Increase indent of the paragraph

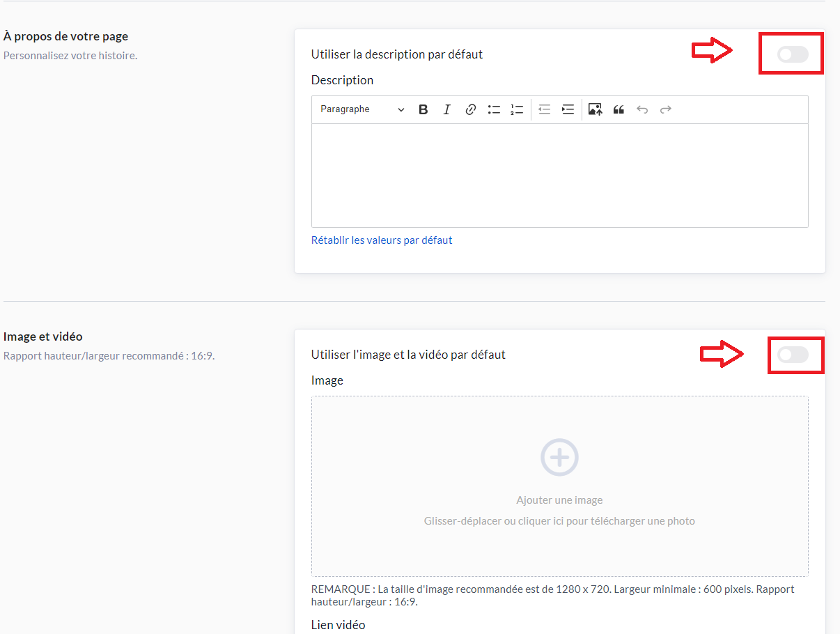point(568,109)
